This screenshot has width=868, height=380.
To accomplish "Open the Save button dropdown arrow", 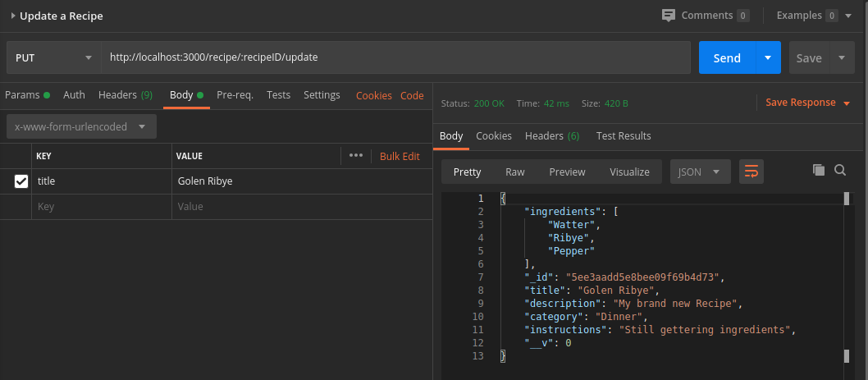I will (842, 57).
